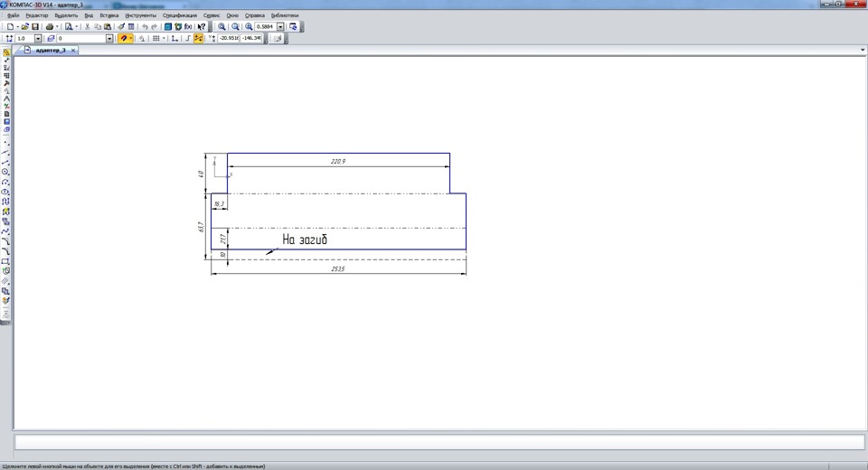Click the Print icon
Screen dimensions: 868x470
[x=49, y=26]
